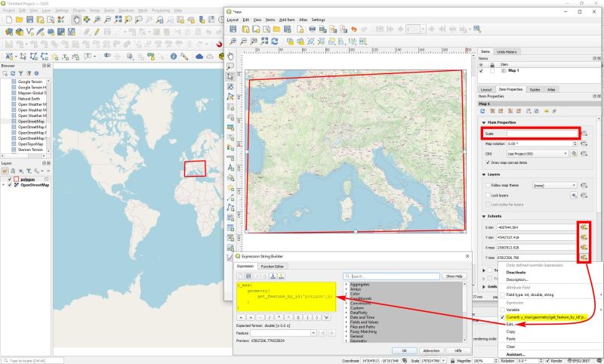Click Zoom Out icon in layout toolbar
Image resolution: width=604 pixels, height=364 pixels.
[x=243, y=42]
